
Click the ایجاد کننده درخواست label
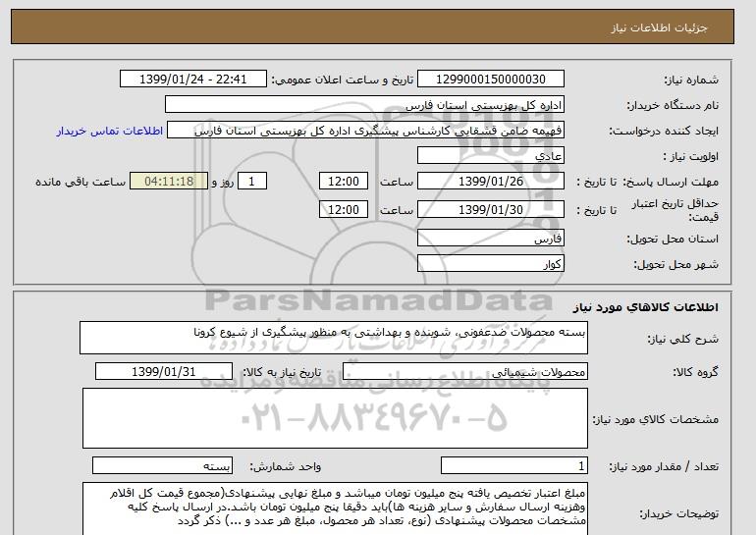[664, 131]
